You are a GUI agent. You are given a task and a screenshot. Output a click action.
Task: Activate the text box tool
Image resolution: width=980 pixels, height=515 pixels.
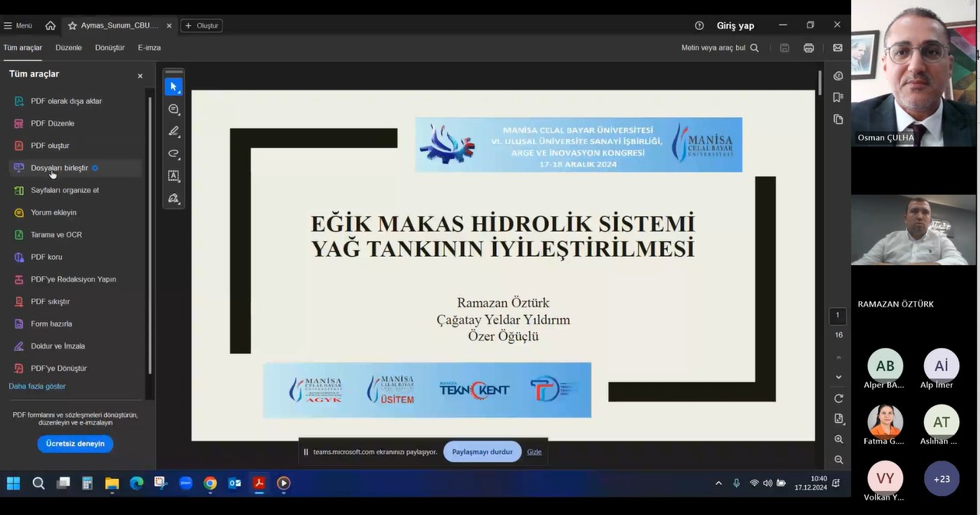pyautogui.click(x=173, y=175)
